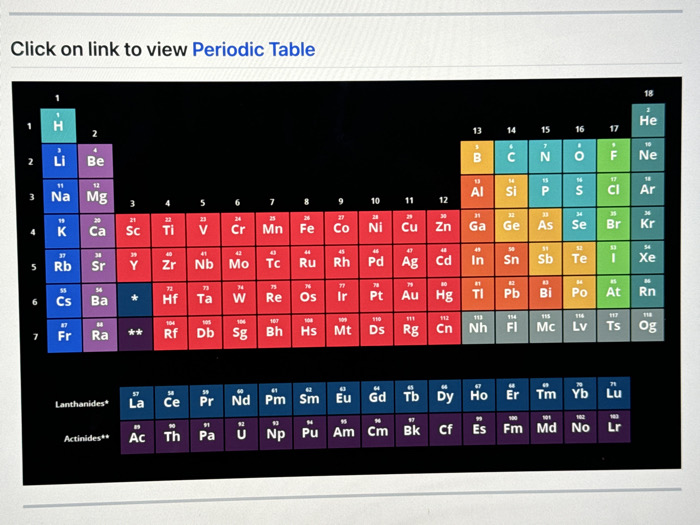Open the Periodic Table link
The width and height of the screenshot is (700, 525).
pos(253,49)
